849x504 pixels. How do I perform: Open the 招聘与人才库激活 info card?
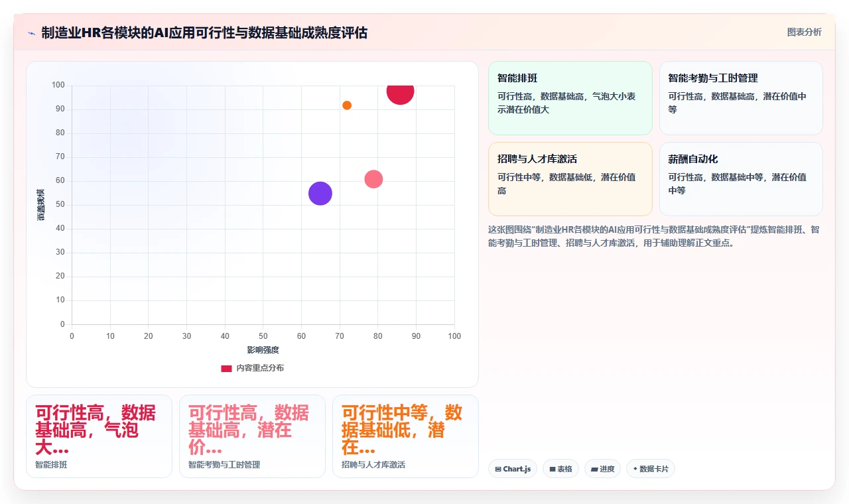(x=570, y=179)
